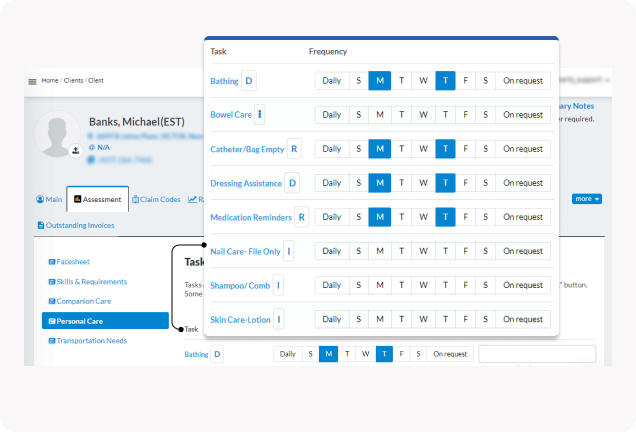This screenshot has height=432, width=636.
Task: Go to Clients in breadcrumb
Action: click(x=73, y=80)
